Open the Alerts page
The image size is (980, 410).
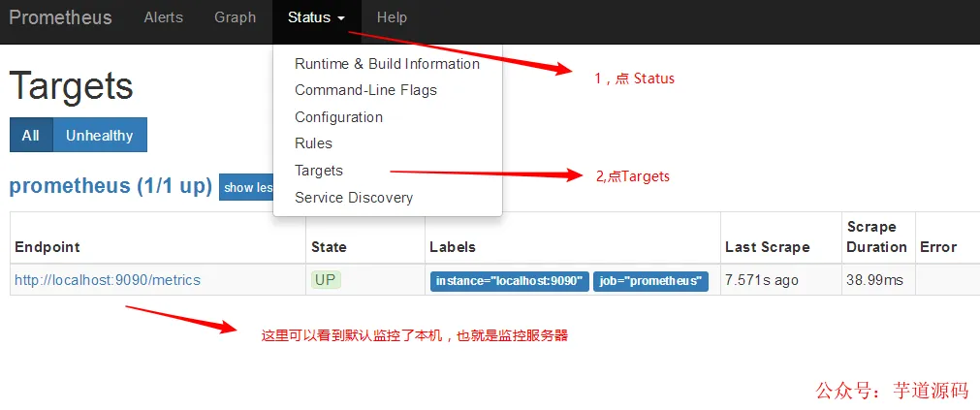click(164, 17)
